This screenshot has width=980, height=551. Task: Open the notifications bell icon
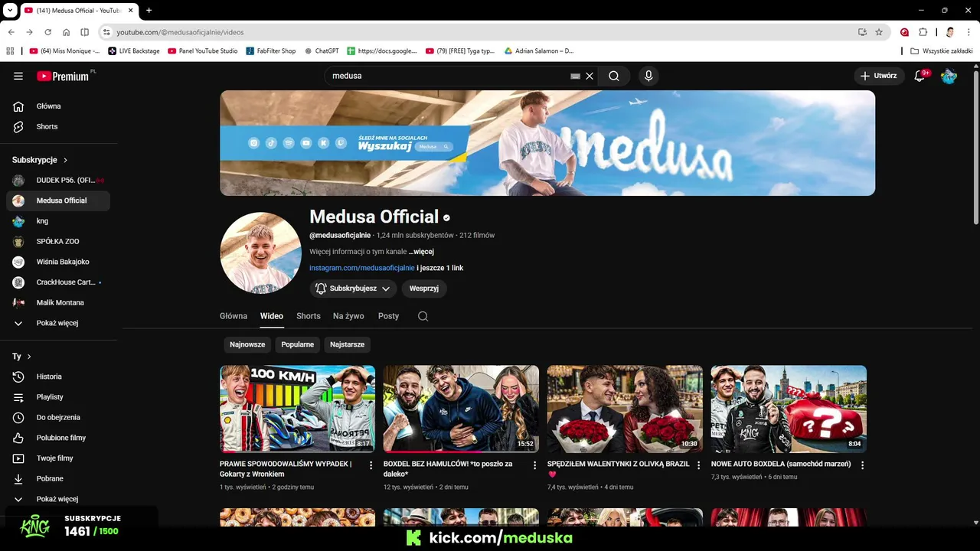point(920,76)
